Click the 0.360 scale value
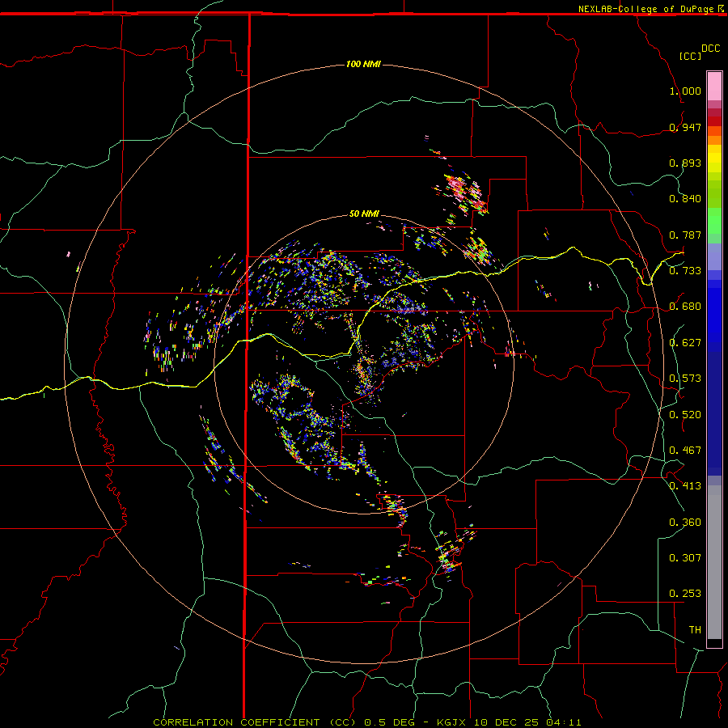The height and width of the screenshot is (728, 728). [685, 523]
